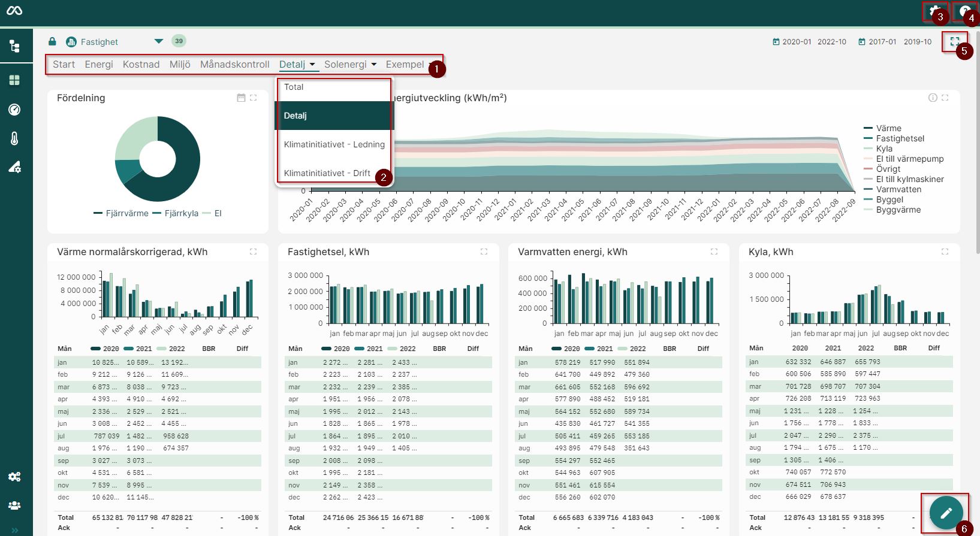Toggle El till värmepump legend entry

click(903, 159)
